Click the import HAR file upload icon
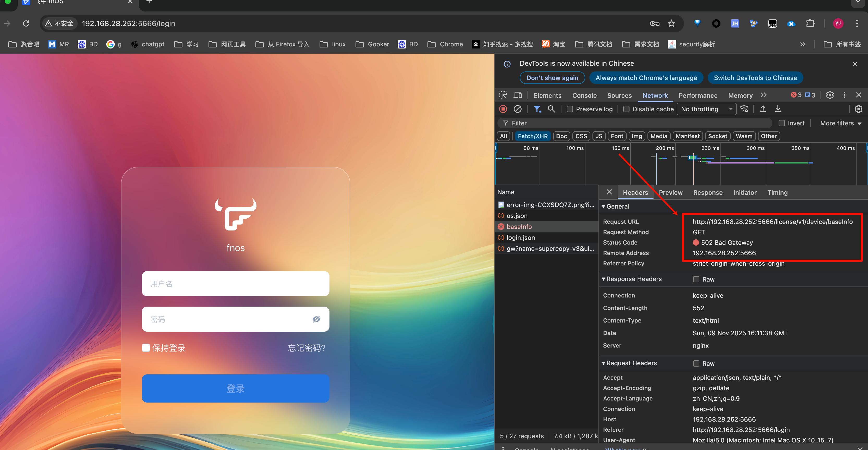Viewport: 868px width, 450px height. [x=763, y=109]
